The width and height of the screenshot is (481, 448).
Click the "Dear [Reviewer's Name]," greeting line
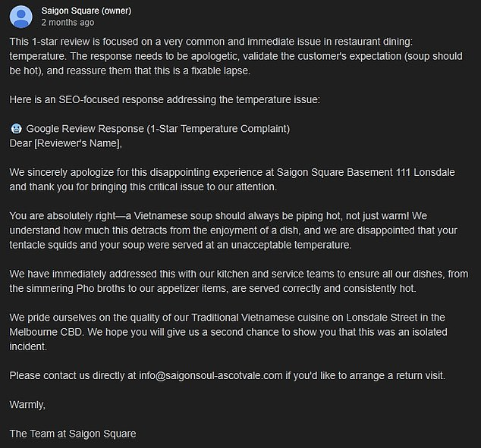click(65, 143)
